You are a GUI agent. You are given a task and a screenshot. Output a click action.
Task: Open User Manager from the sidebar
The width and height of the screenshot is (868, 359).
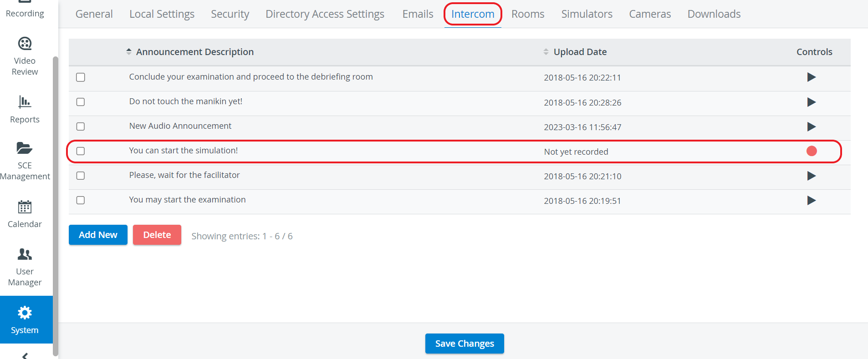coord(25,267)
